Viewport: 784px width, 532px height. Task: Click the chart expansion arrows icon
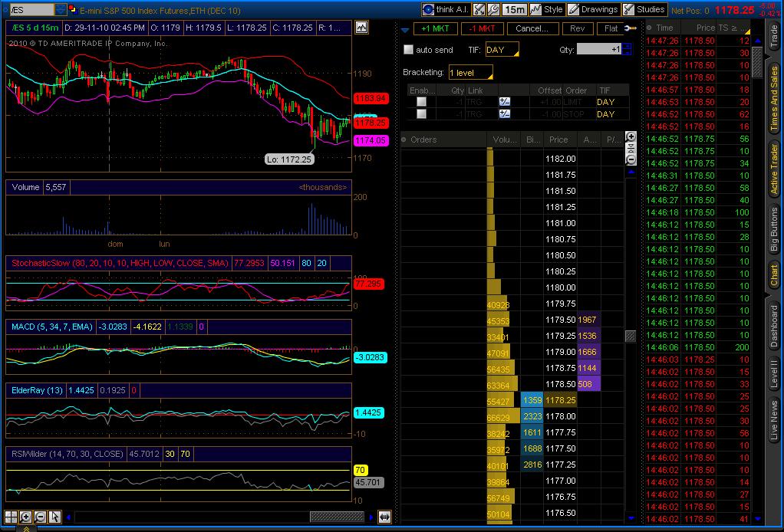click(x=384, y=517)
